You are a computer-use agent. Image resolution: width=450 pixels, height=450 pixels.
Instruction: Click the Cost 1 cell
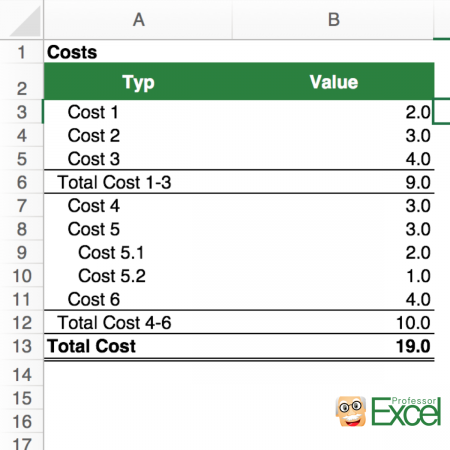click(138, 112)
